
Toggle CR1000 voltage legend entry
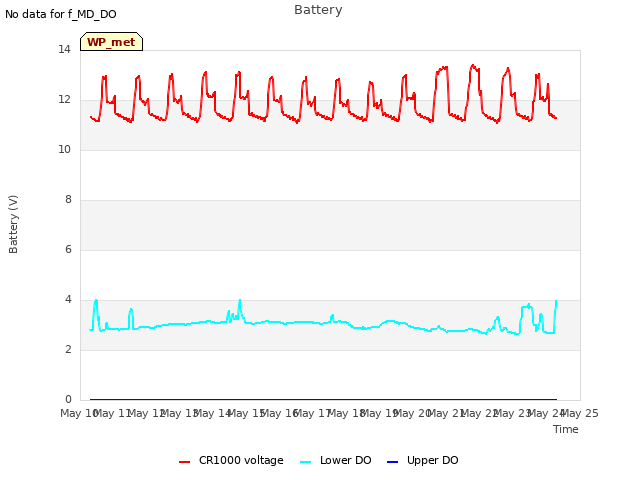pyautogui.click(x=231, y=460)
